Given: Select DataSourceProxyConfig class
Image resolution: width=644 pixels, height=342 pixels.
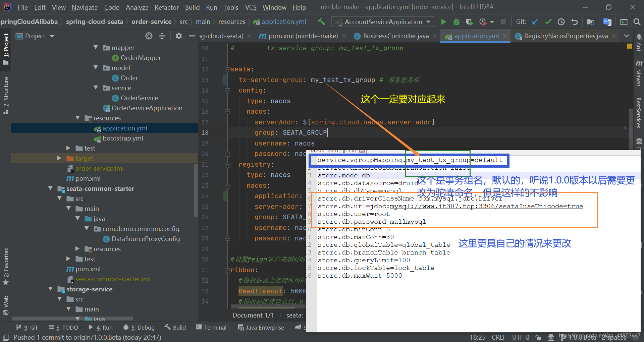Looking at the screenshot, I should (x=146, y=239).
